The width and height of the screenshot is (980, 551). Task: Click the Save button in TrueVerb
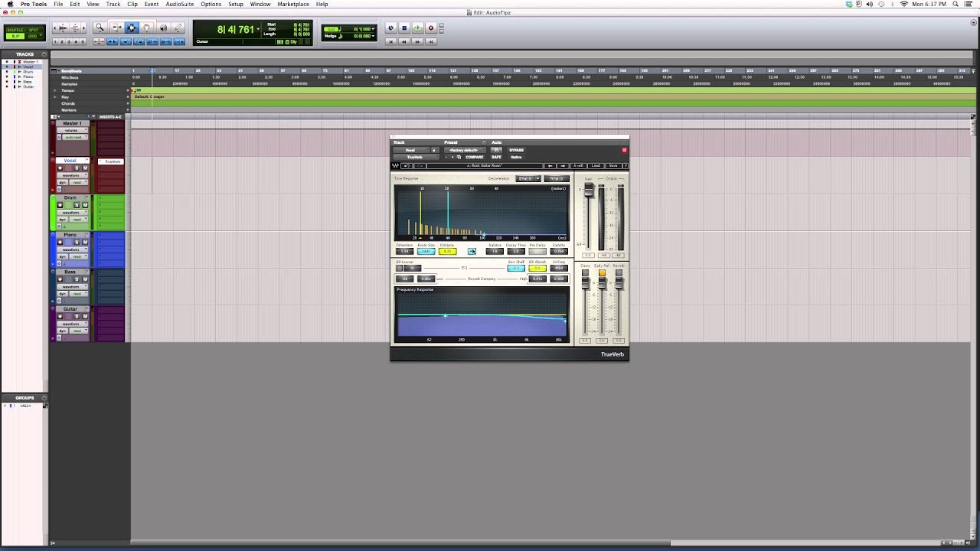pos(613,165)
